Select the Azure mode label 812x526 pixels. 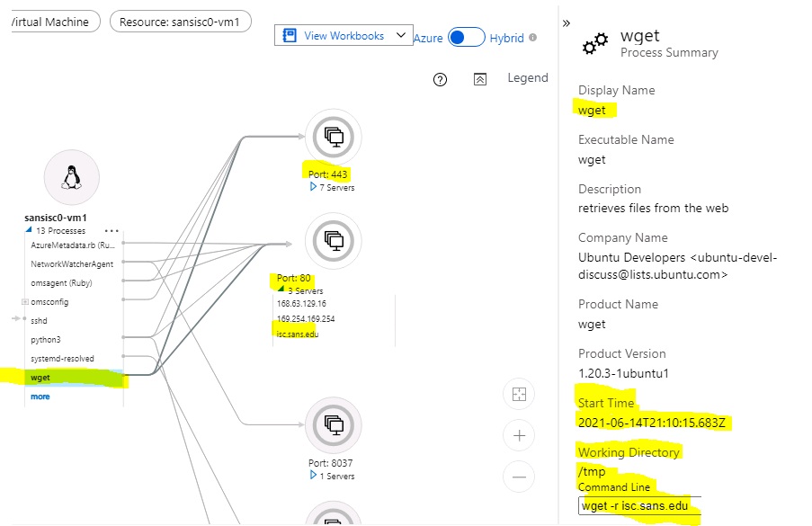[x=428, y=38]
